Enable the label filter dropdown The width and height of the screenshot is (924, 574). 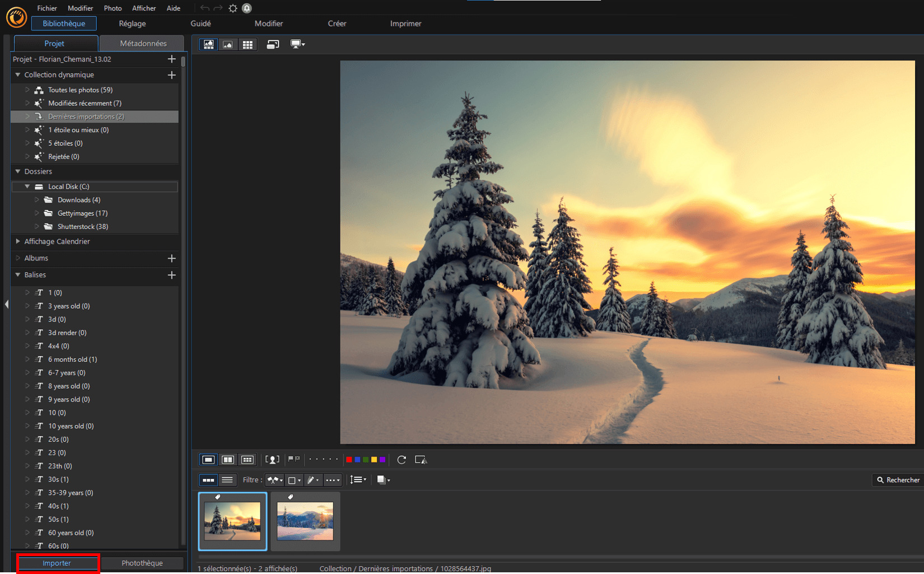click(293, 480)
